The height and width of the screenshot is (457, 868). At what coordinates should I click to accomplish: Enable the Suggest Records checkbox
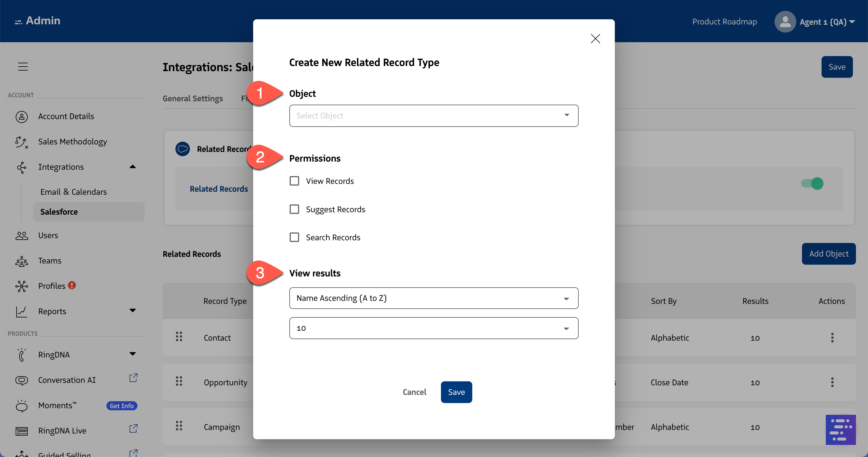point(294,209)
